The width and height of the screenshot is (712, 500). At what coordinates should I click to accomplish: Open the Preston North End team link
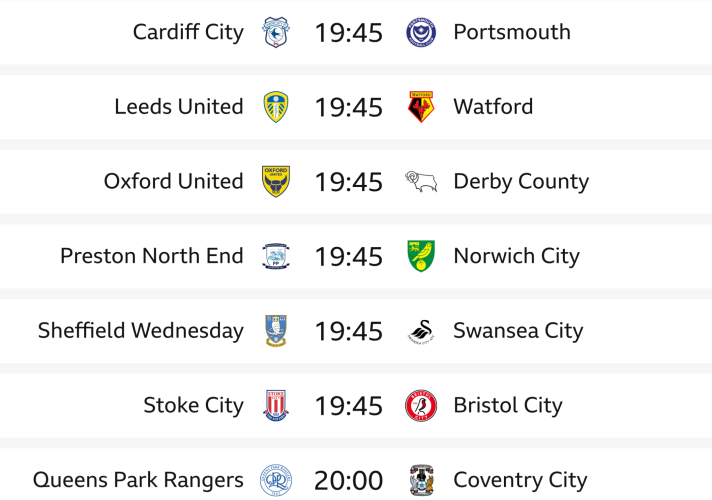click(152, 256)
